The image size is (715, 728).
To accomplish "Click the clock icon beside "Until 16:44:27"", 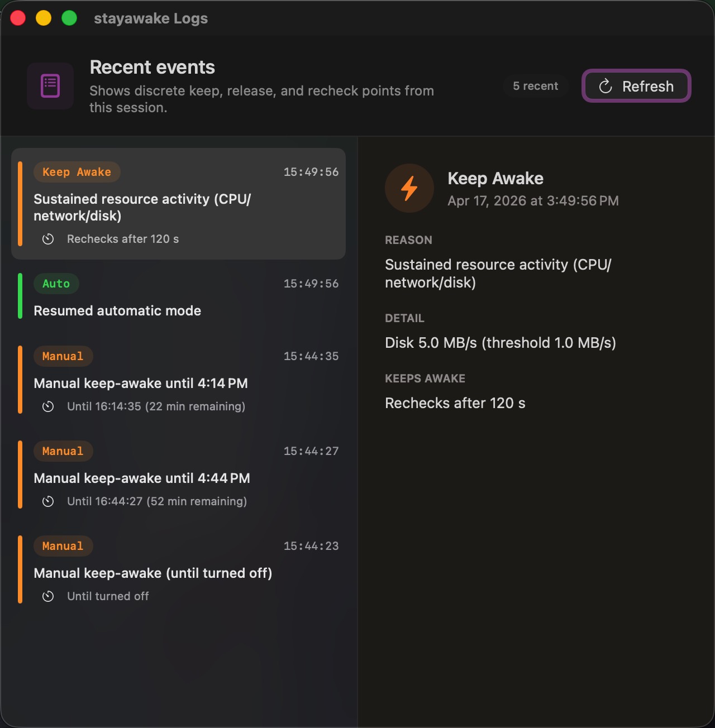I will pyautogui.click(x=48, y=501).
